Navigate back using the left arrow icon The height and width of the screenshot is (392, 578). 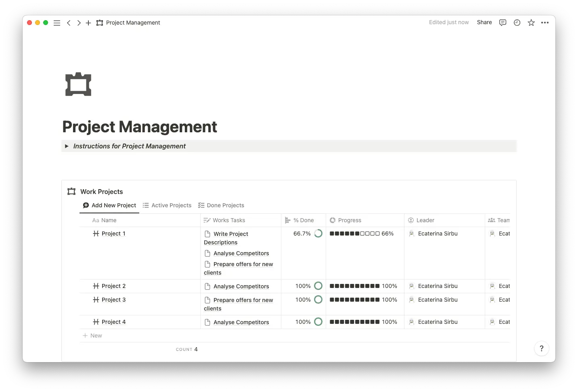pos(69,23)
